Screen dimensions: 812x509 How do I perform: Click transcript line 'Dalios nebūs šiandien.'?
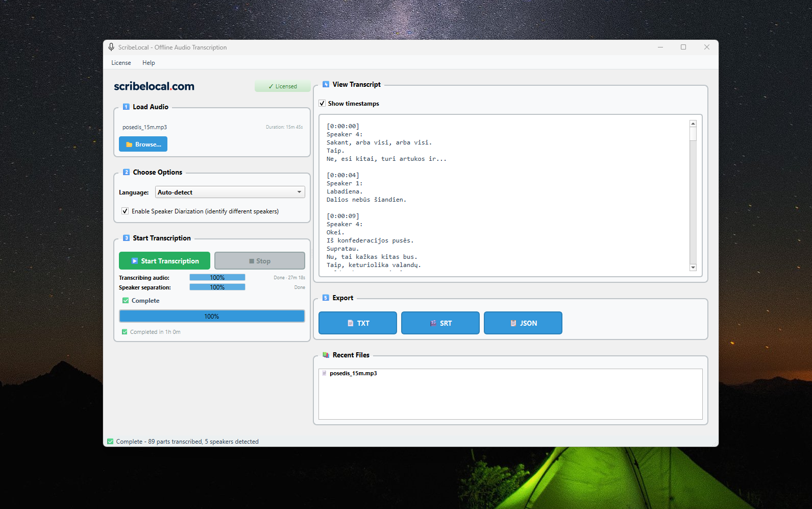click(366, 200)
